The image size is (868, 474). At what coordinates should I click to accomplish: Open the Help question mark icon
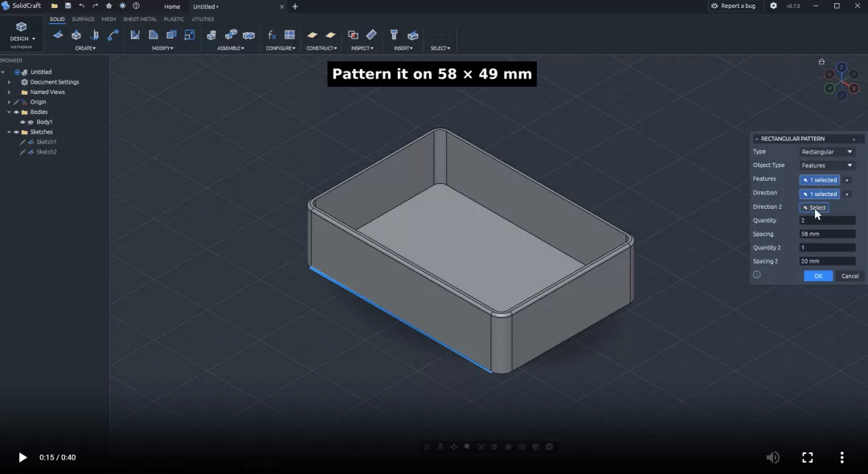click(136, 6)
